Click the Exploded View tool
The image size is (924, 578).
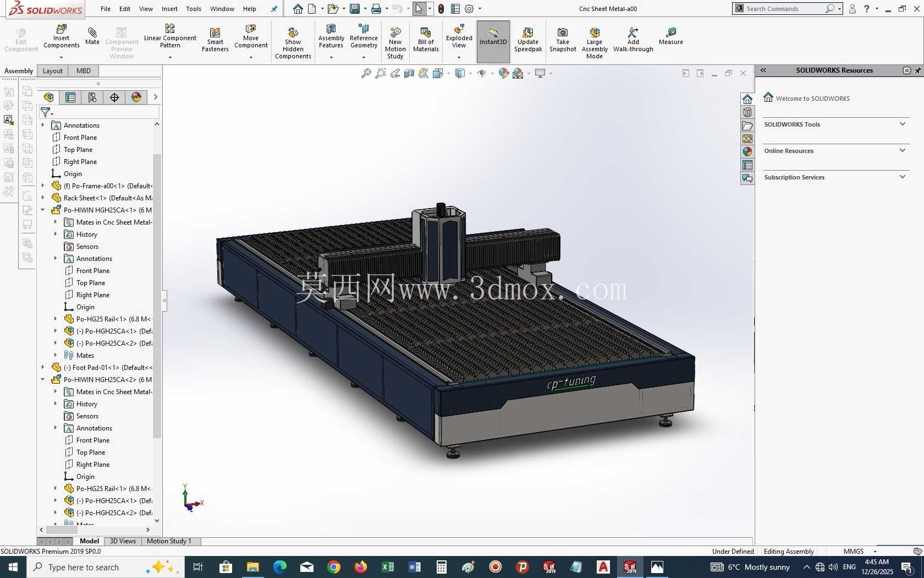459,37
